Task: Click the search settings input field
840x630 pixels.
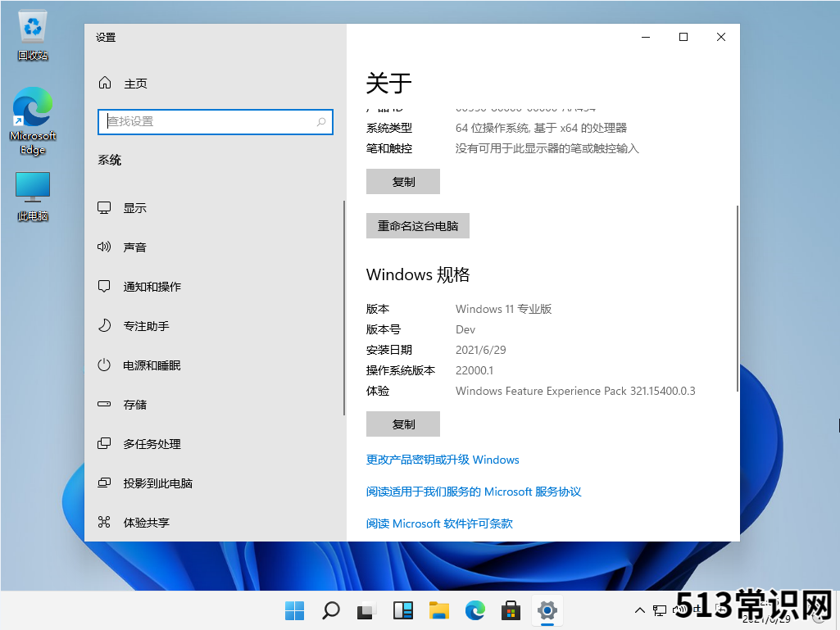Action: (x=209, y=121)
